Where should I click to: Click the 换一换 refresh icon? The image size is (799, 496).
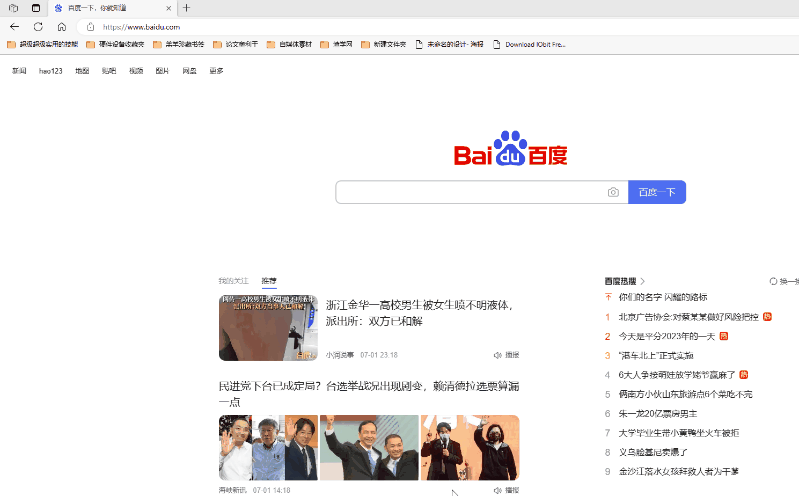(x=773, y=281)
